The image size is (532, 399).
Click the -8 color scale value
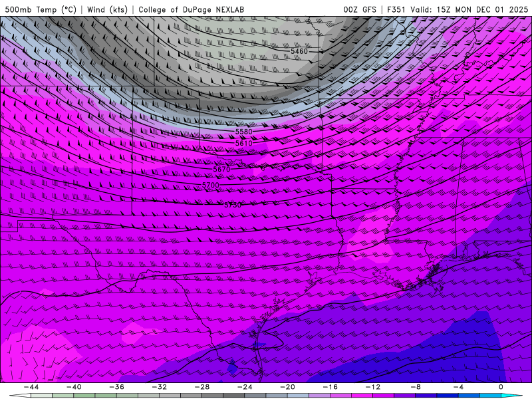point(416,387)
